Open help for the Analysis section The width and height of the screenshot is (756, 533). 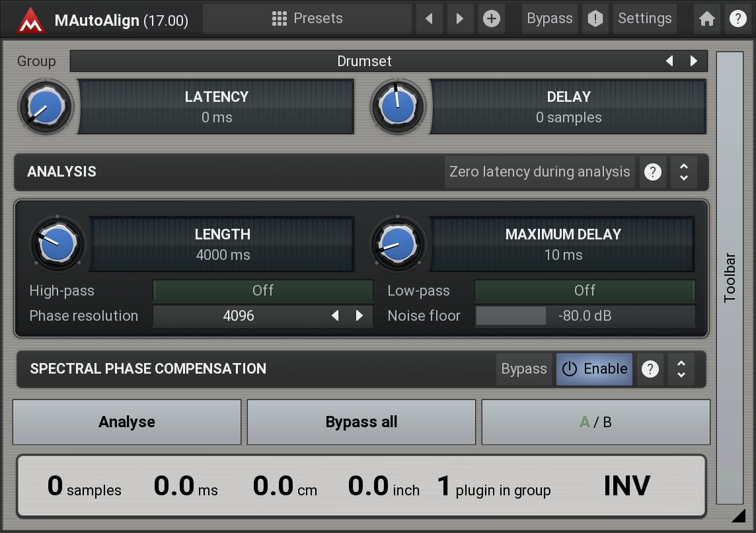652,172
